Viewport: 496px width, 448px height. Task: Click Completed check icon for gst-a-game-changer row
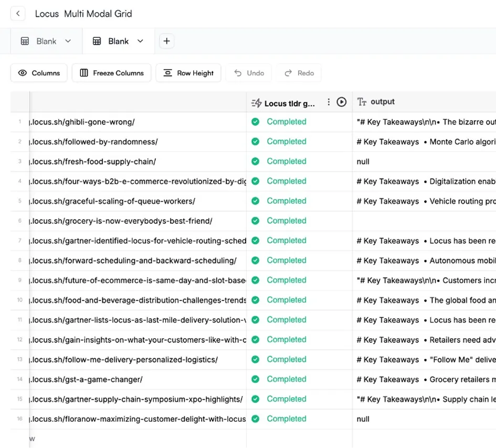(255, 379)
